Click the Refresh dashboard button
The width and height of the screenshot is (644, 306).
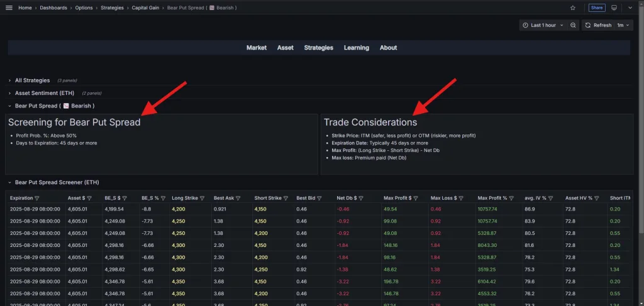(598, 25)
